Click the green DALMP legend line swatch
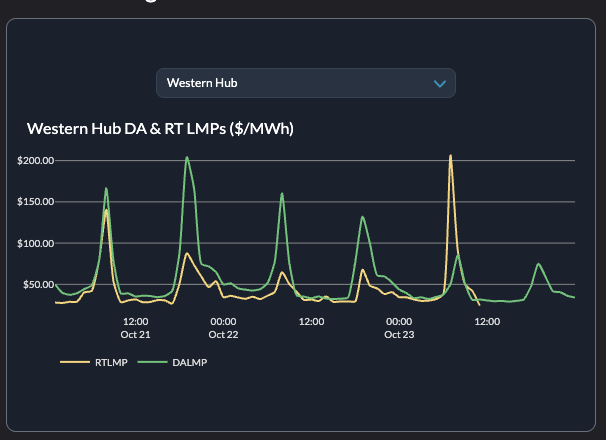 click(152, 362)
